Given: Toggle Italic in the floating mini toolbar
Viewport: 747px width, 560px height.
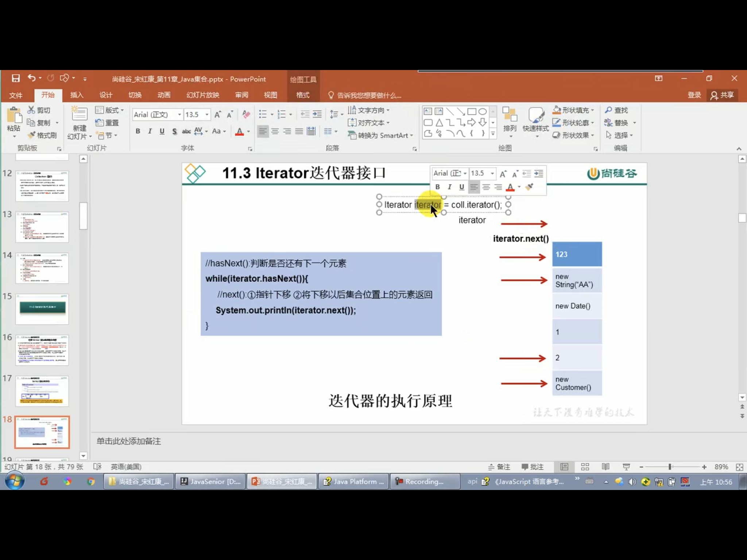Looking at the screenshot, I should click(x=449, y=187).
